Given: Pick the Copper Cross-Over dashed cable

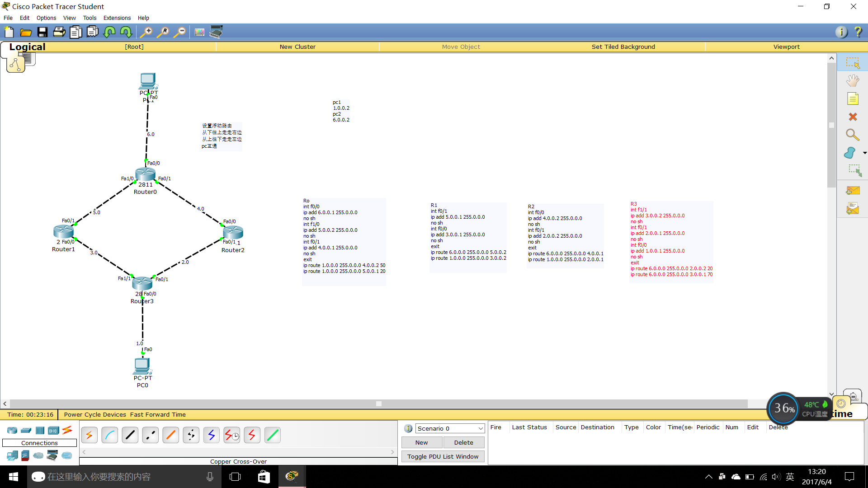Looking at the screenshot, I should click(151, 435).
